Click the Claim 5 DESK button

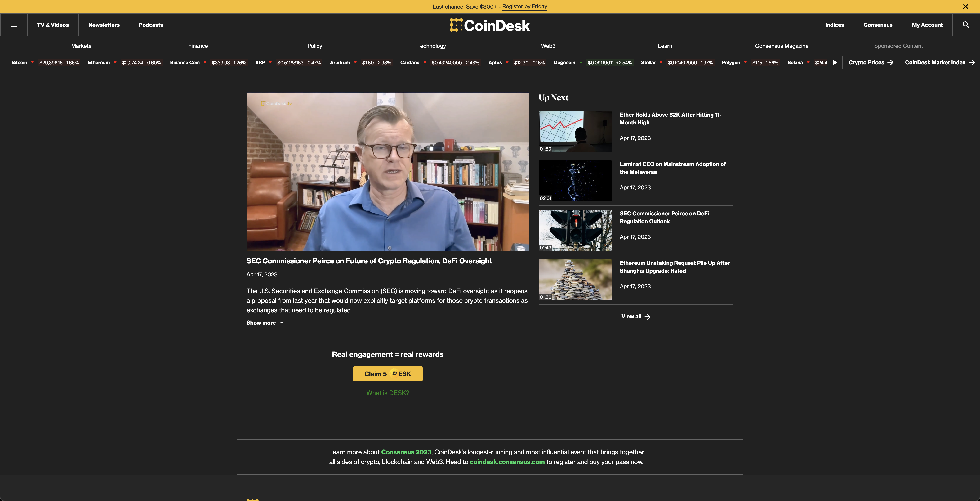387,373
